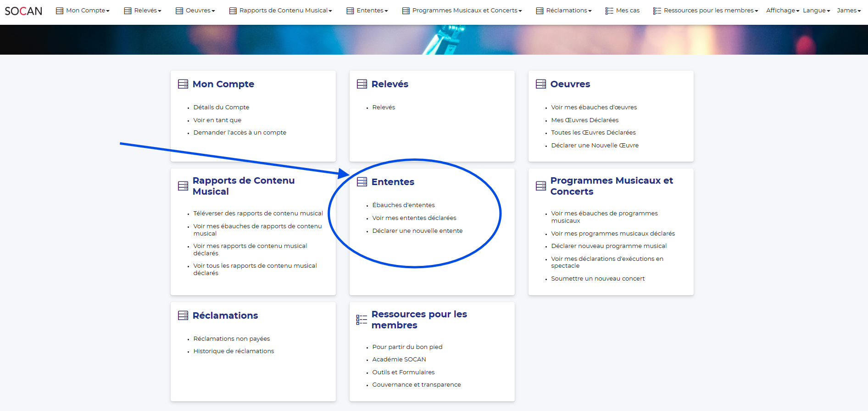Click the Ententes card icon
This screenshot has width=868, height=411.
(362, 182)
